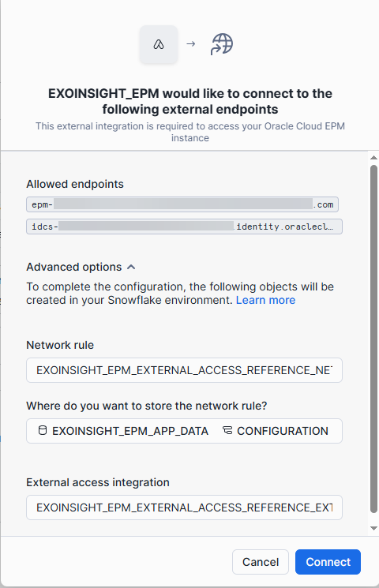Click the vertical scrollbar thumb
The image size is (379, 588).
(x=373, y=339)
